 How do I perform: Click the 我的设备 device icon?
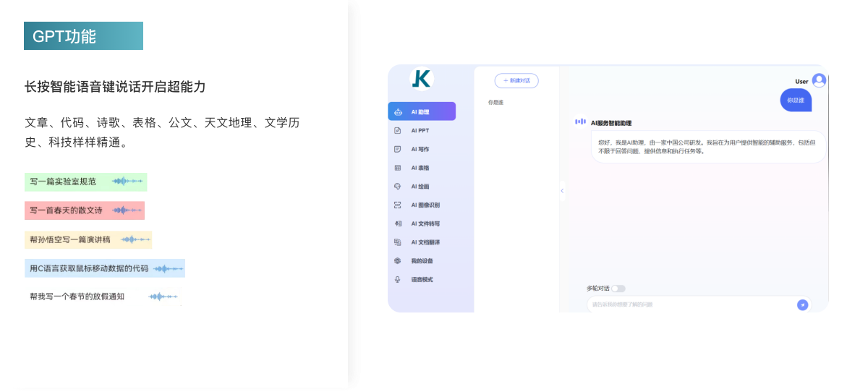(397, 261)
